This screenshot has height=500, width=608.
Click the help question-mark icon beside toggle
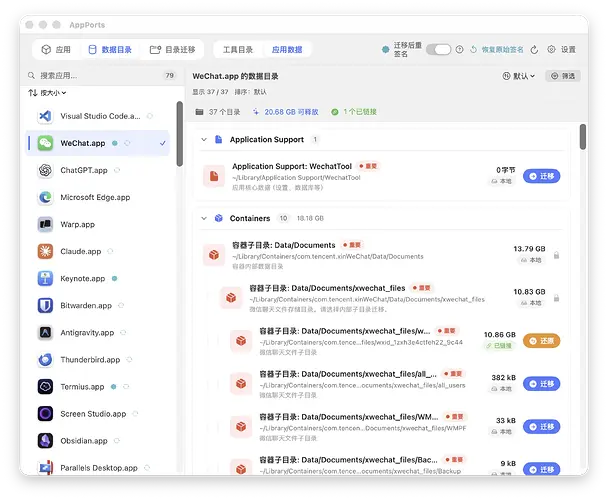459,49
